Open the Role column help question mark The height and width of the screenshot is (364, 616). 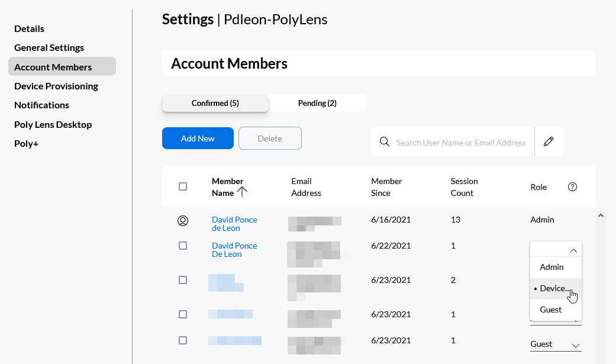(572, 186)
